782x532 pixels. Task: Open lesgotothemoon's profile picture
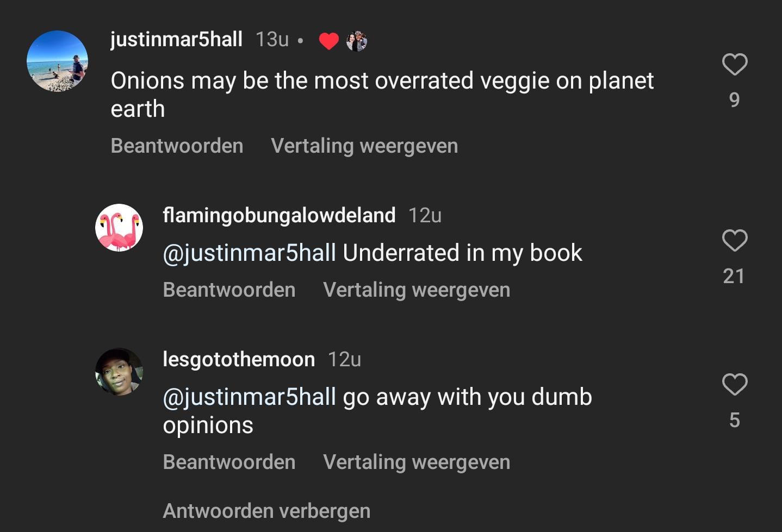click(x=119, y=372)
